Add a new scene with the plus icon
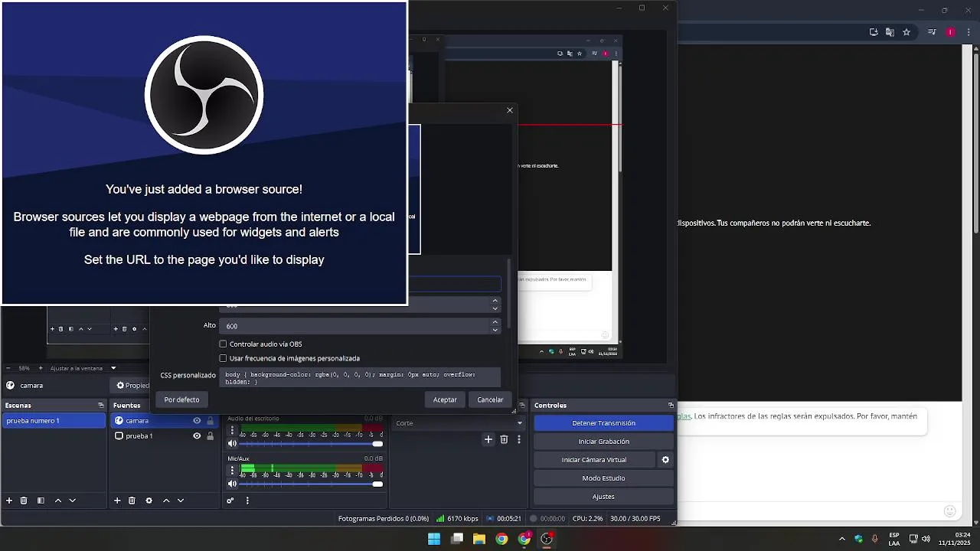This screenshot has height=551, width=980. pyautogui.click(x=9, y=500)
